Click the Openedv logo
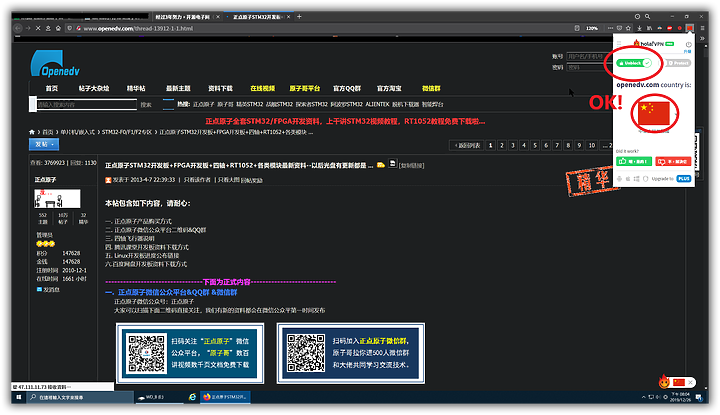This screenshot has height=415, width=720. 55,63
